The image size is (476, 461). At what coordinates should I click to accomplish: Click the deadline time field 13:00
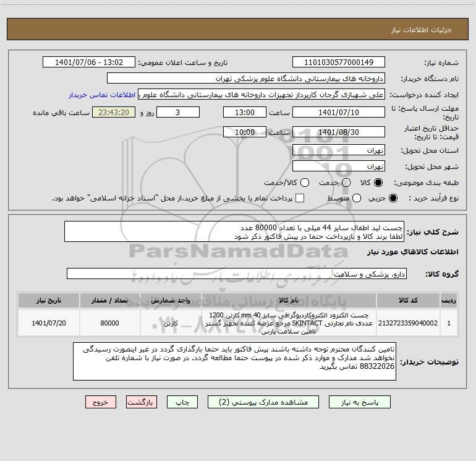245,112
